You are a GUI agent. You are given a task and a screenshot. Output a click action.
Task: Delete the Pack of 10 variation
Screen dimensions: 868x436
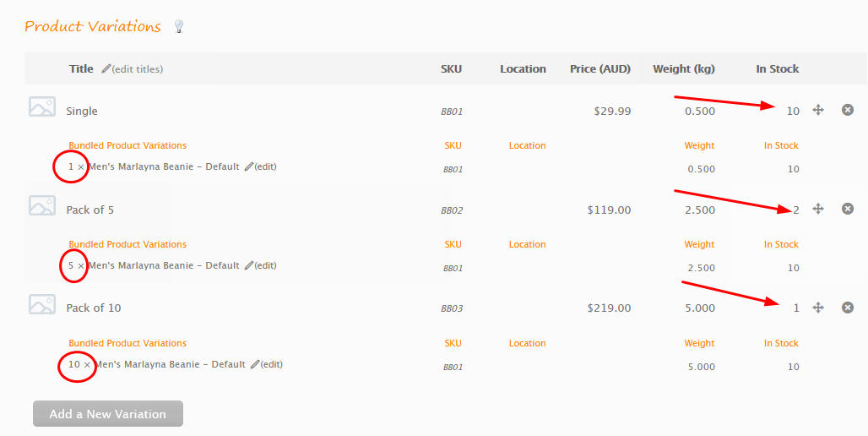pos(848,308)
